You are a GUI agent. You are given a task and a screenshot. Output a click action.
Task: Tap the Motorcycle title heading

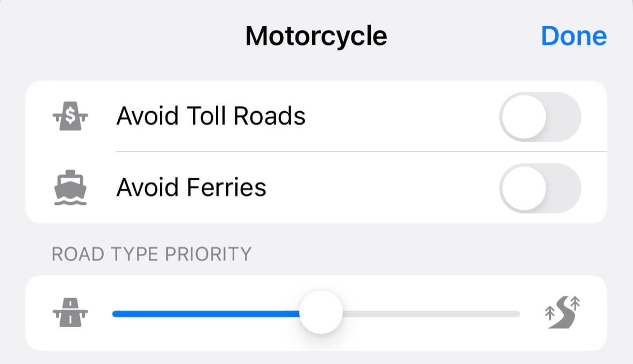point(316,35)
